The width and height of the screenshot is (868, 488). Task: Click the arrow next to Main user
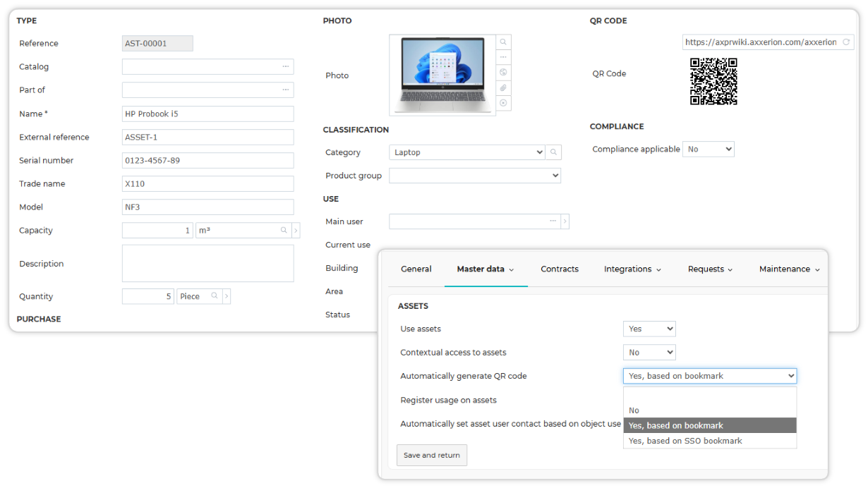tap(565, 222)
